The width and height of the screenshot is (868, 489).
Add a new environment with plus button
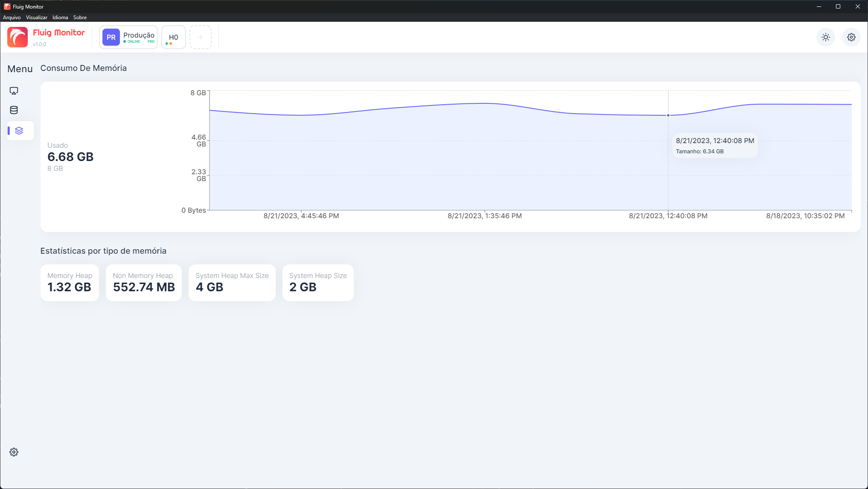(x=201, y=37)
